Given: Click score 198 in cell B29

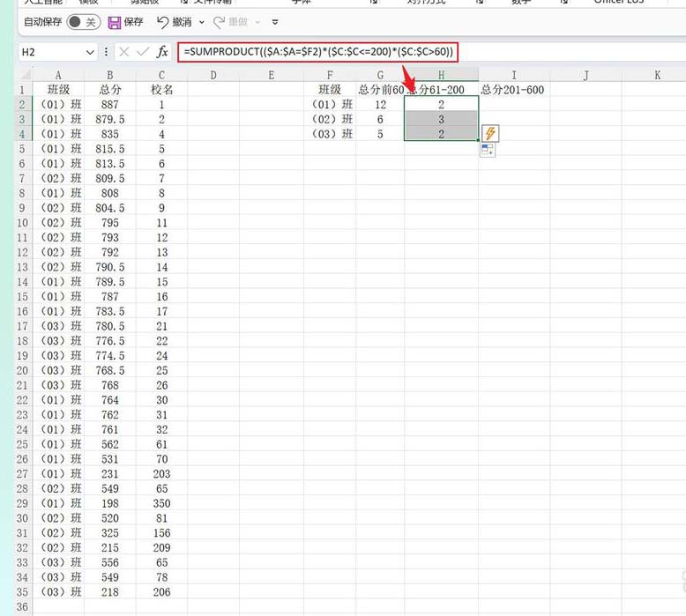Looking at the screenshot, I should click(110, 503).
